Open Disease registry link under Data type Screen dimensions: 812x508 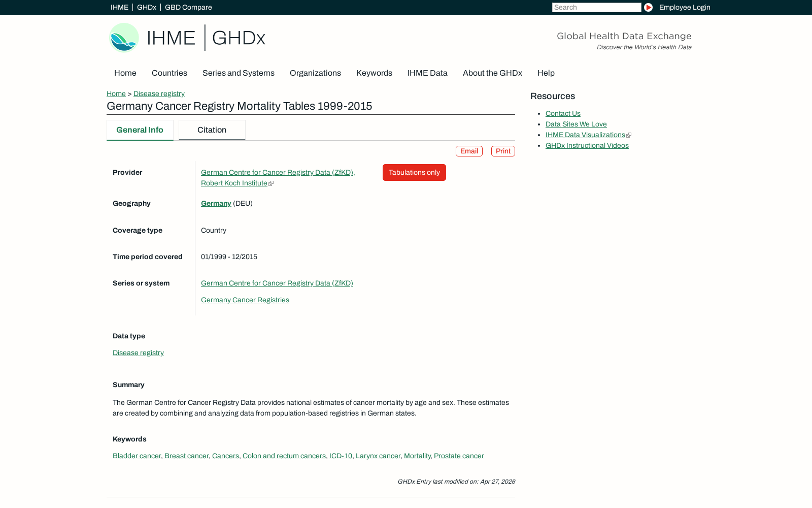[x=138, y=353]
